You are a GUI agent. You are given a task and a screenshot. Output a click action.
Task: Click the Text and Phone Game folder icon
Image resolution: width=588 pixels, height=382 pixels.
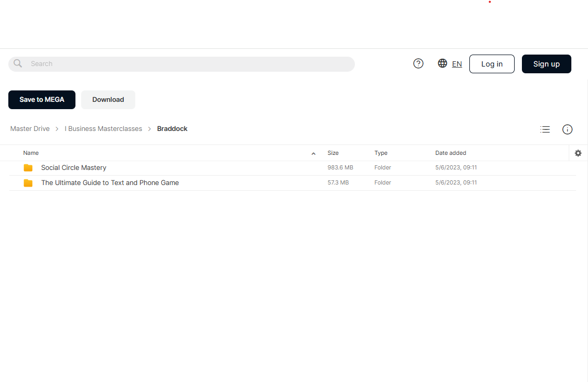click(x=28, y=183)
